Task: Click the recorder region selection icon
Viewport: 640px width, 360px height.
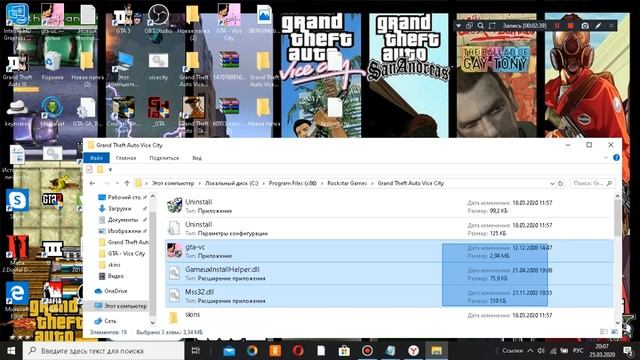Action: 492,26
